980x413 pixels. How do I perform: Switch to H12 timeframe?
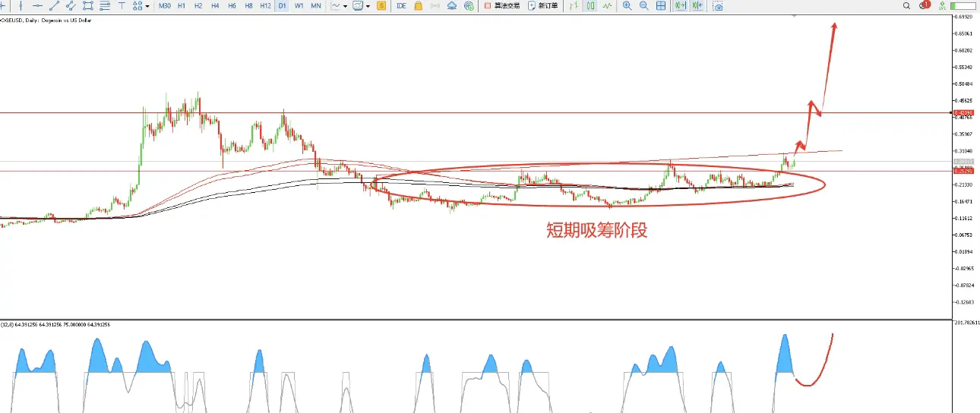click(265, 6)
